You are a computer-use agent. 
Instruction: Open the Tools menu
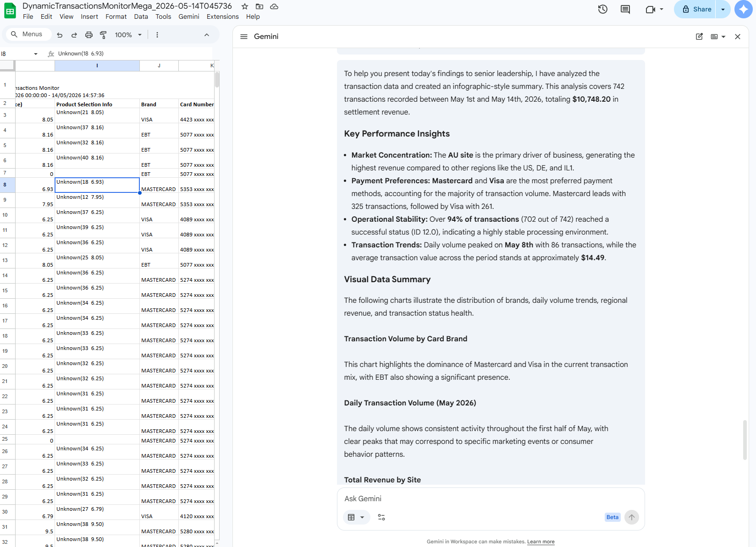(x=163, y=16)
